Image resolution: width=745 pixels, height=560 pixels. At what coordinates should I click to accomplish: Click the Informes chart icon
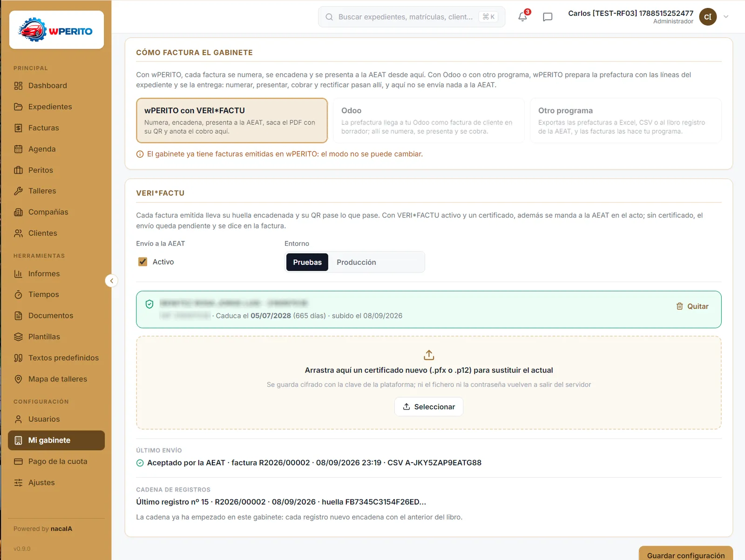pyautogui.click(x=18, y=274)
